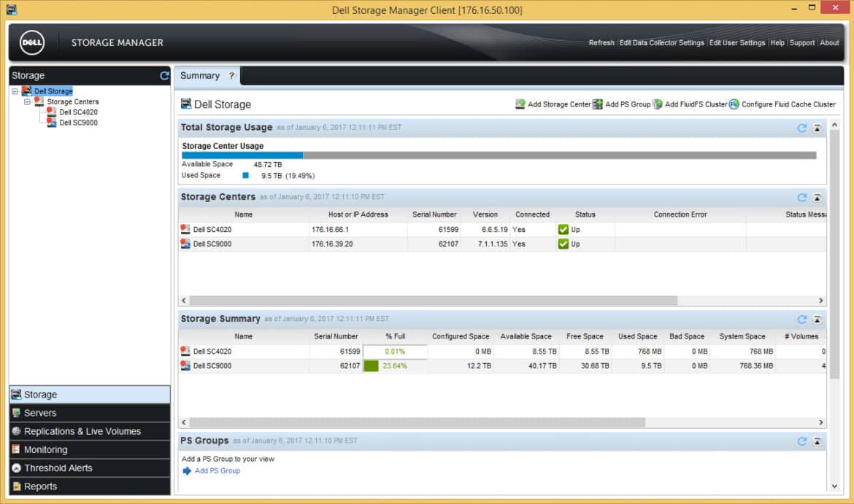Refresh the Storage navigation pane

[x=164, y=76]
